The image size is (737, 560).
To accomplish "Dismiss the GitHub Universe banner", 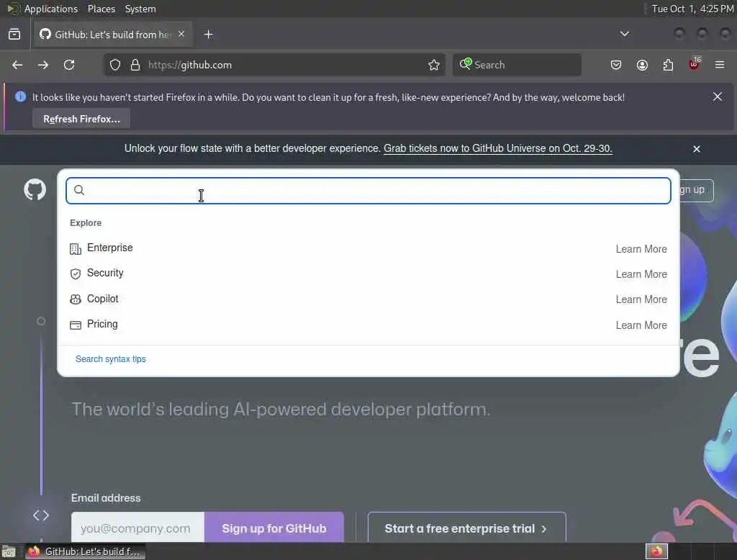I will pyautogui.click(x=696, y=149).
